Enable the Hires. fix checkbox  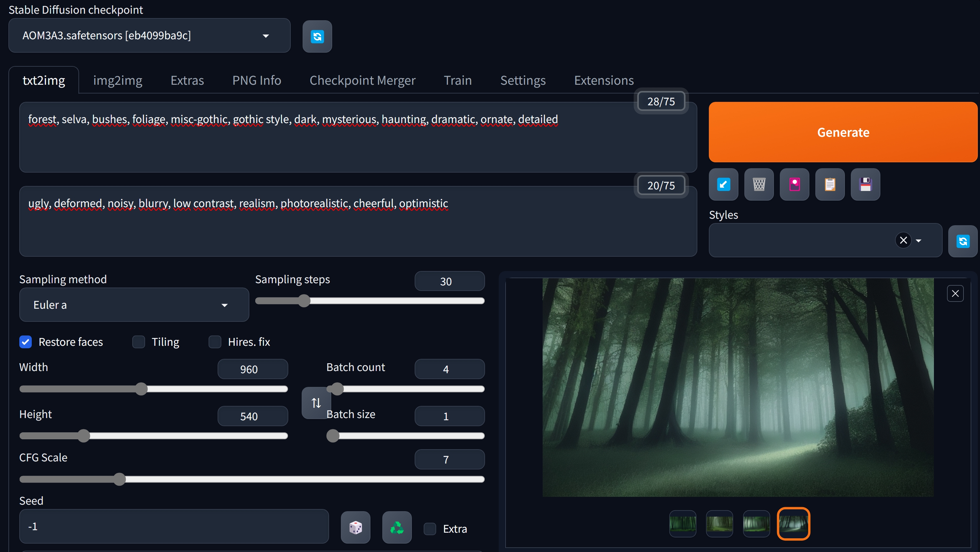click(215, 342)
